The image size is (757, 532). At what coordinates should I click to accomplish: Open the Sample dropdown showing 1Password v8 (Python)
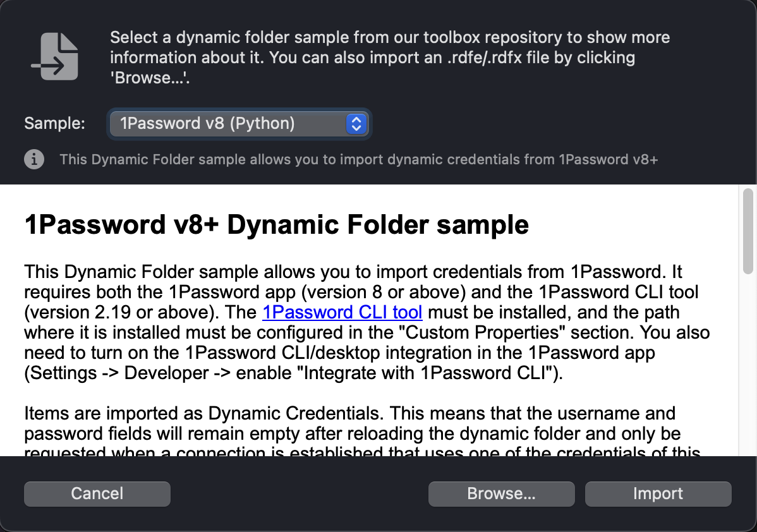pyautogui.click(x=231, y=123)
